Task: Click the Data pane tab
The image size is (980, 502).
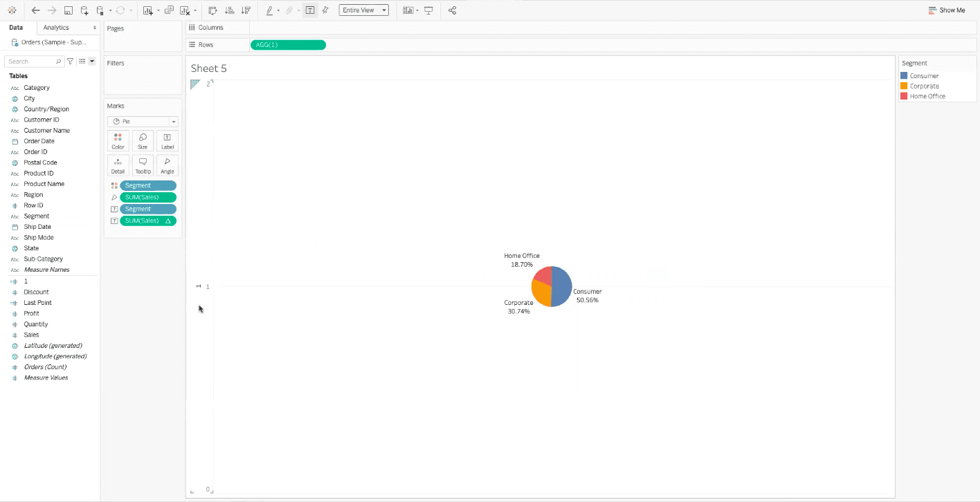Action: 16,28
